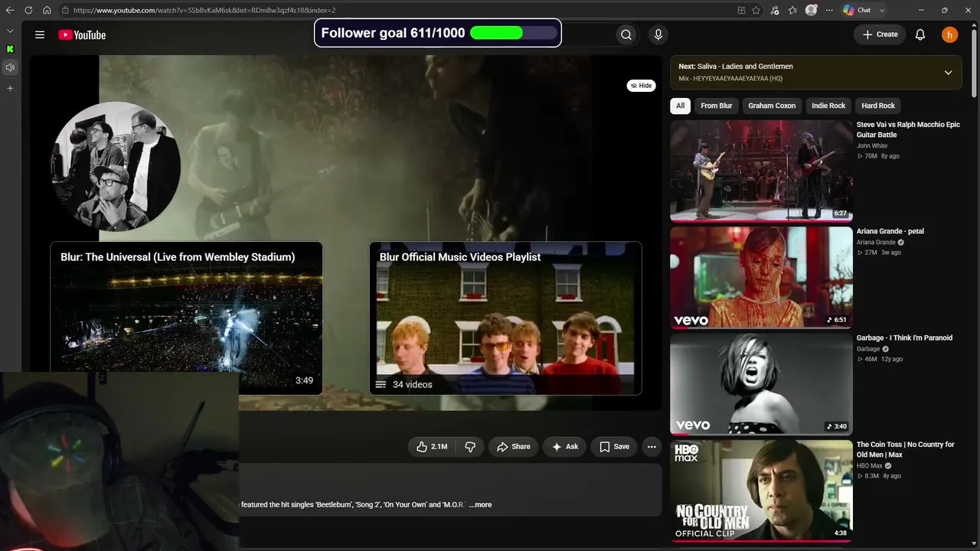Viewport: 980px width, 551px height.
Task: Visit the John White channel name
Action: 872,146
